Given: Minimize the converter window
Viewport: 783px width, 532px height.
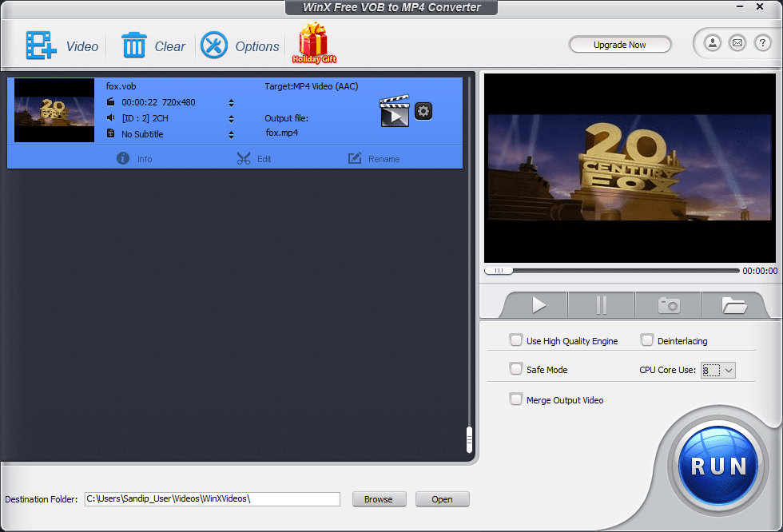Looking at the screenshot, I should [740, 6].
